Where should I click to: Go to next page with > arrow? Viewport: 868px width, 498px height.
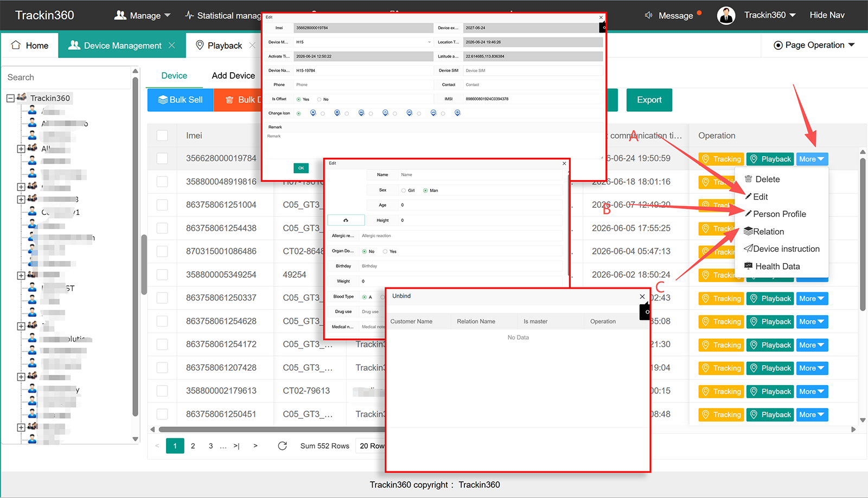pyautogui.click(x=256, y=446)
